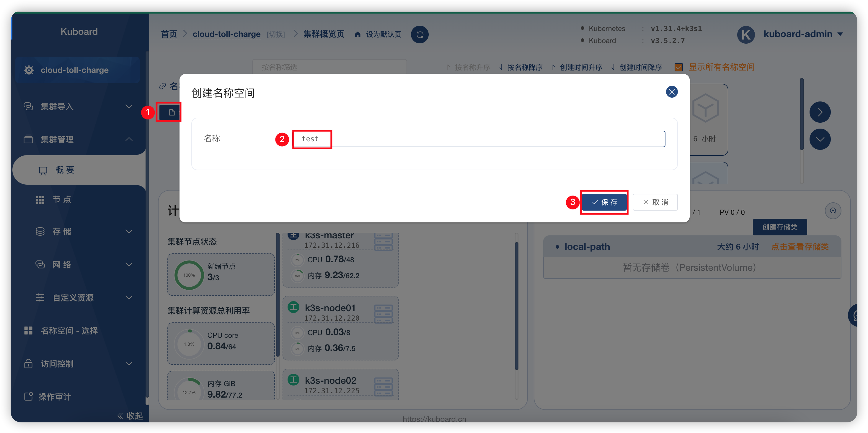Toggle the 显示所有名称空间 checkbox
868x433 pixels.
click(x=679, y=67)
